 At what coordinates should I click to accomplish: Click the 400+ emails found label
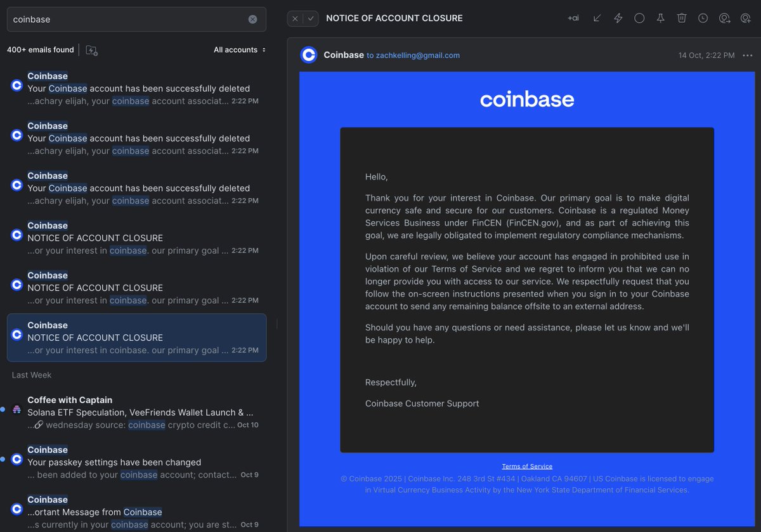pos(41,49)
